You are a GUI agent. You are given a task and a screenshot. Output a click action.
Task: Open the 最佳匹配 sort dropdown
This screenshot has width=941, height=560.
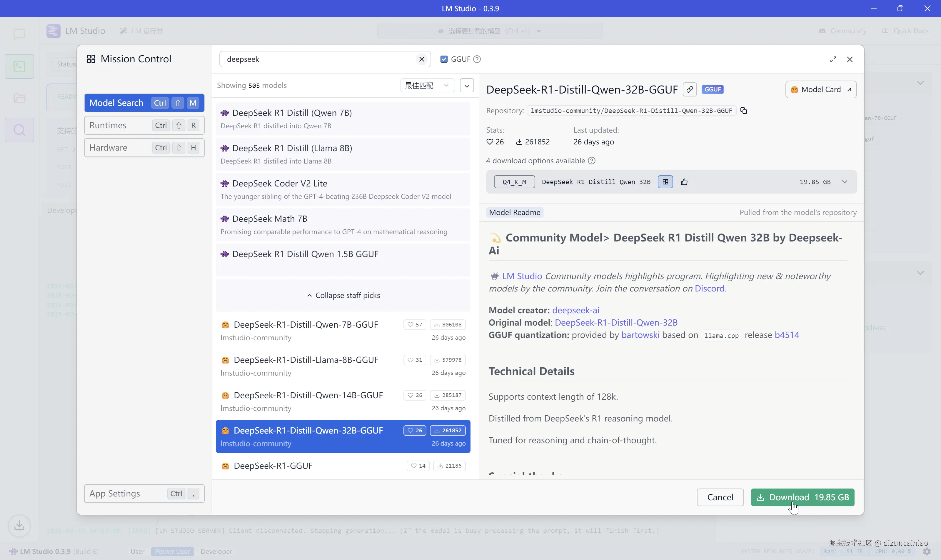(427, 85)
